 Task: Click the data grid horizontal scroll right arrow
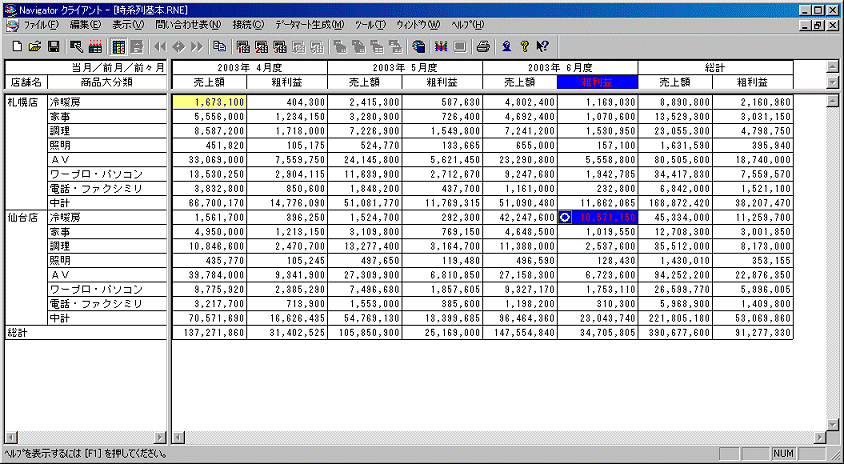(x=819, y=437)
